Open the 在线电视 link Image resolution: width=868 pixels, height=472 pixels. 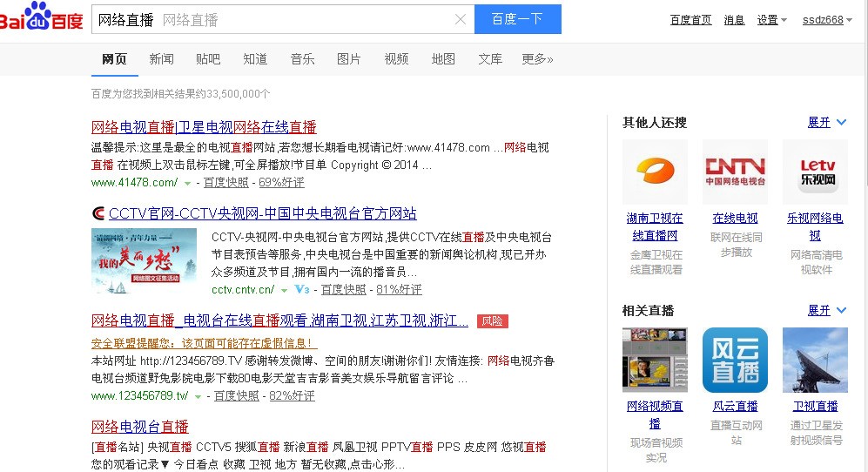(x=735, y=219)
